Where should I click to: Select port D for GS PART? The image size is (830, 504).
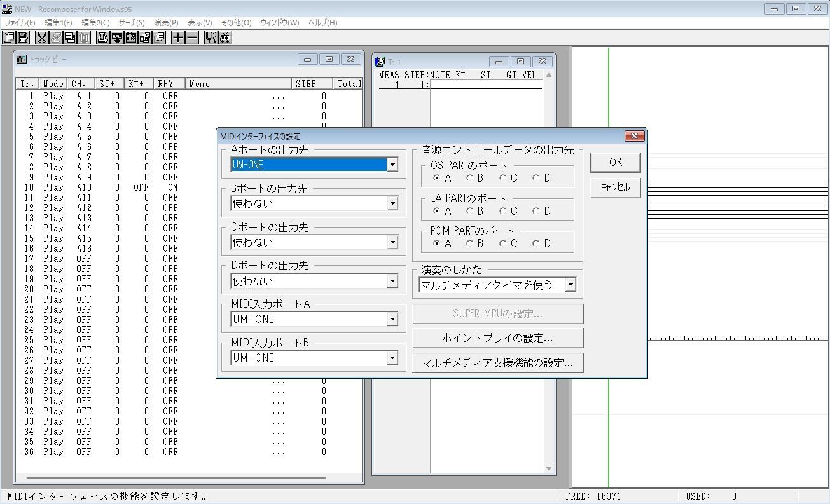[536, 178]
